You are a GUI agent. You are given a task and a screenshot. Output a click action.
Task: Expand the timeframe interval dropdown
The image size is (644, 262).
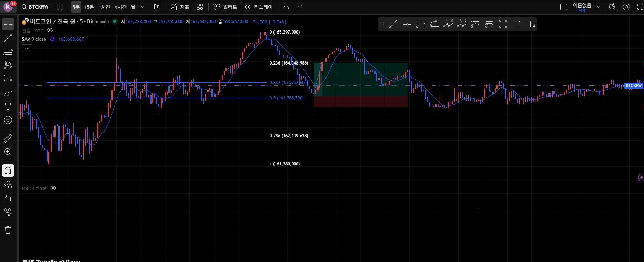142,7
